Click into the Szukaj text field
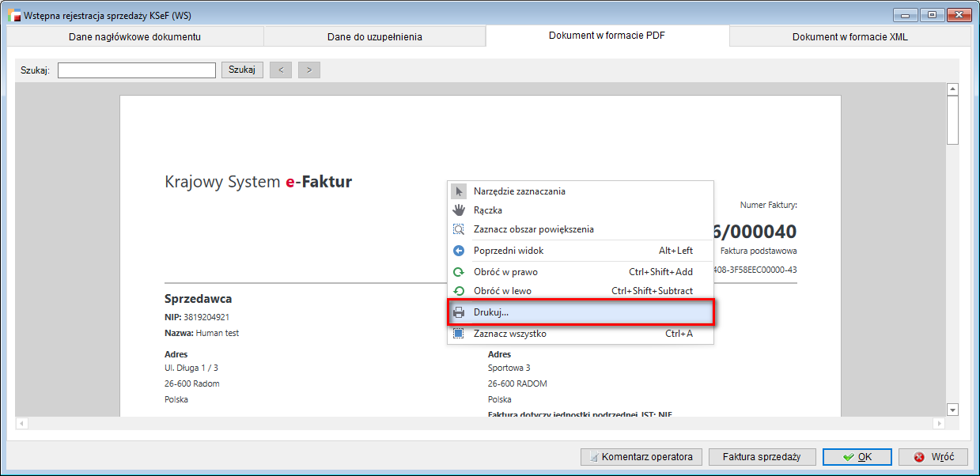Viewport: 980px width, 476px height. (x=136, y=70)
